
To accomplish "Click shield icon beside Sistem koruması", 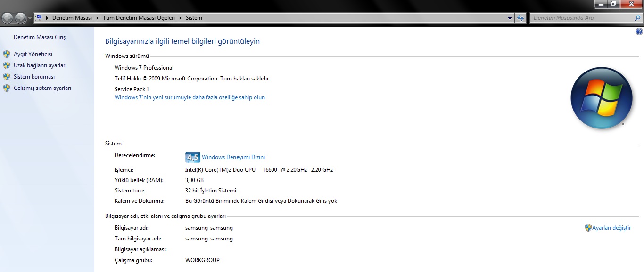I will click(6, 77).
